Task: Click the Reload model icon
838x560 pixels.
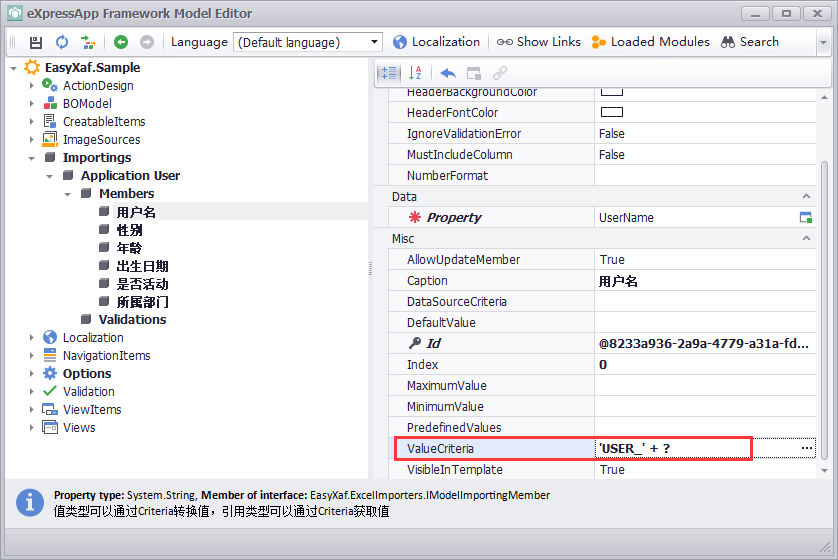Action: [x=62, y=42]
